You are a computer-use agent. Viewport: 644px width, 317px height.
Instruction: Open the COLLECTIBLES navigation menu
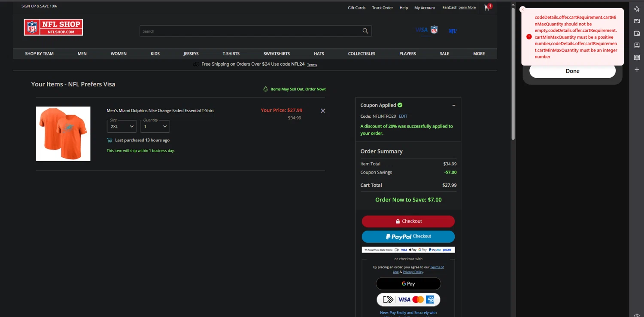pyautogui.click(x=361, y=54)
